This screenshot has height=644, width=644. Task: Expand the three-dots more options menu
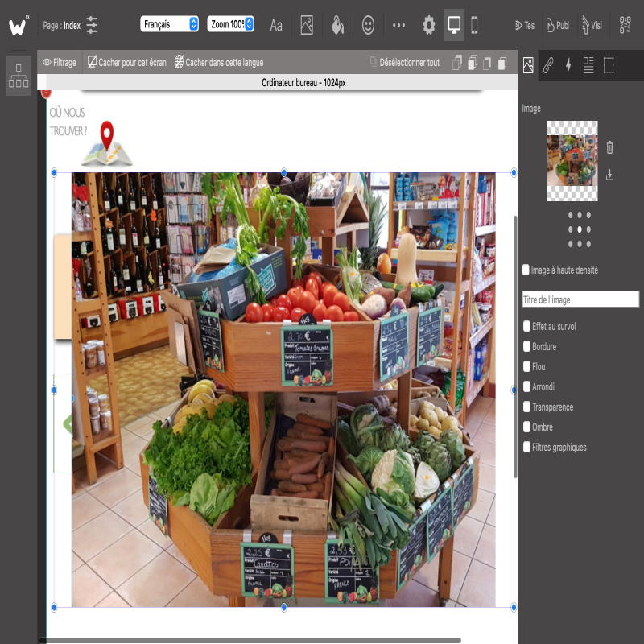pyautogui.click(x=398, y=25)
